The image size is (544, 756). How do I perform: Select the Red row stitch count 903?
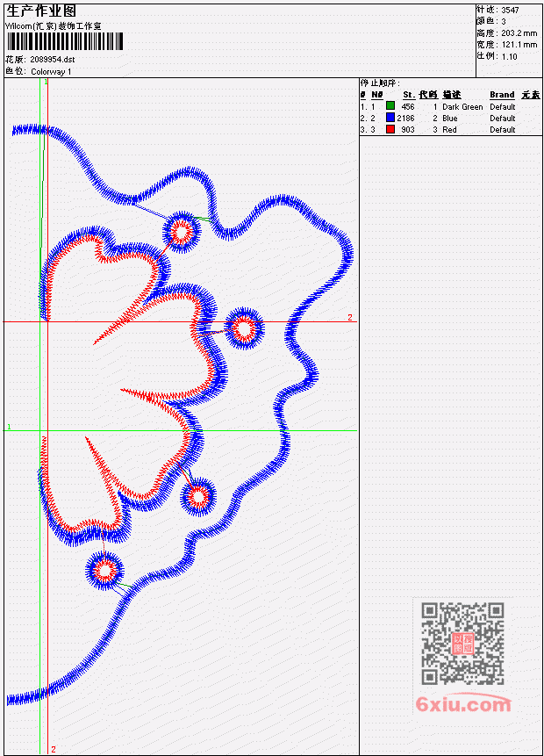(x=408, y=130)
